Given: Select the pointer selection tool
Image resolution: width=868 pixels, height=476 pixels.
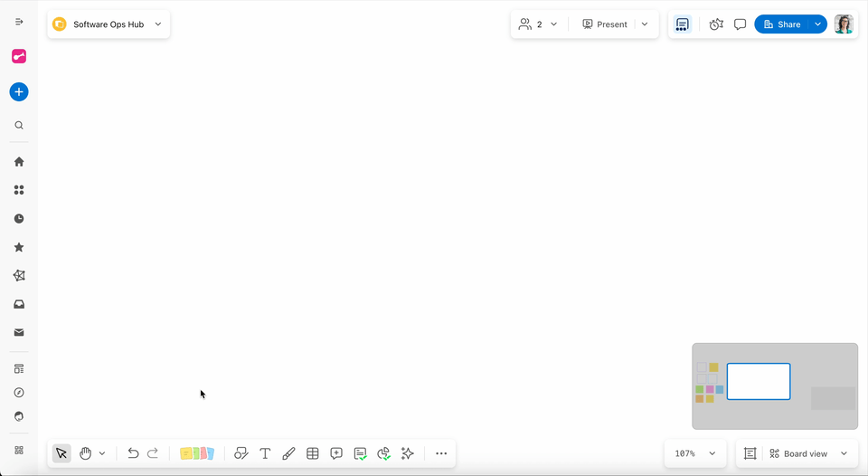Looking at the screenshot, I should click(61, 453).
